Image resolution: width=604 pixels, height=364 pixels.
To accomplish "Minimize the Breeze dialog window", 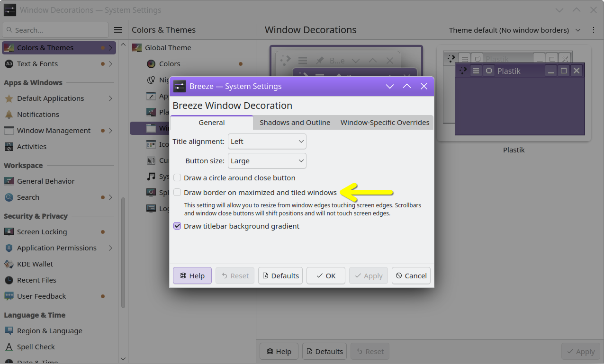I will 390,86.
